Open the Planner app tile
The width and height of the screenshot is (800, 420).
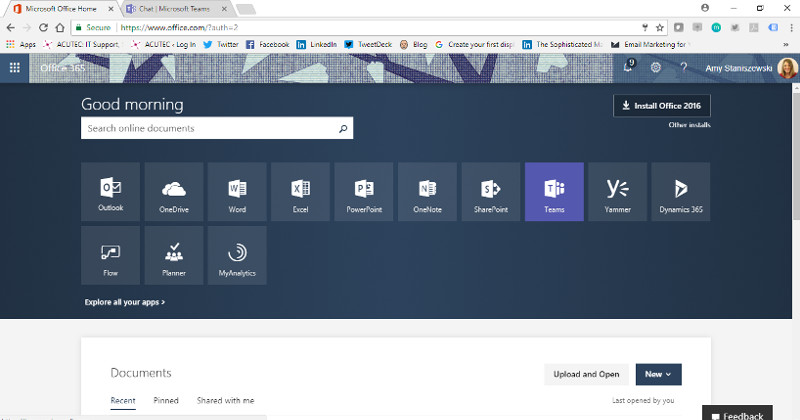[x=174, y=255]
